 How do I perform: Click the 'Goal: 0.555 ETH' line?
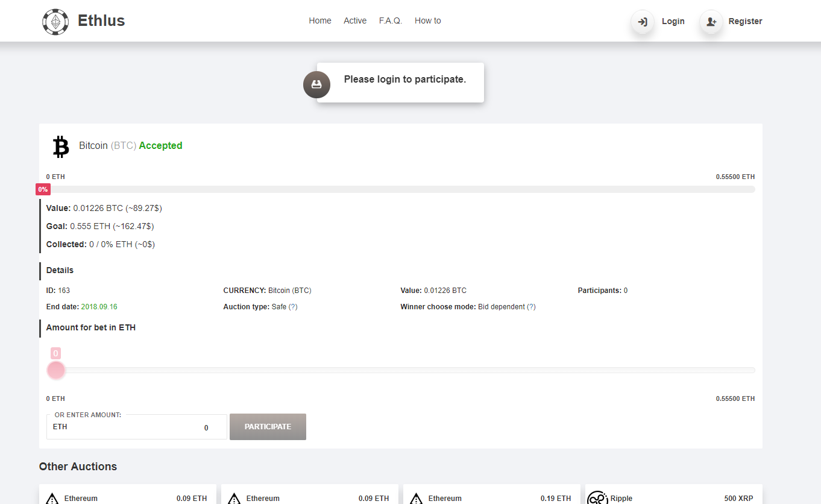pyautogui.click(x=100, y=226)
